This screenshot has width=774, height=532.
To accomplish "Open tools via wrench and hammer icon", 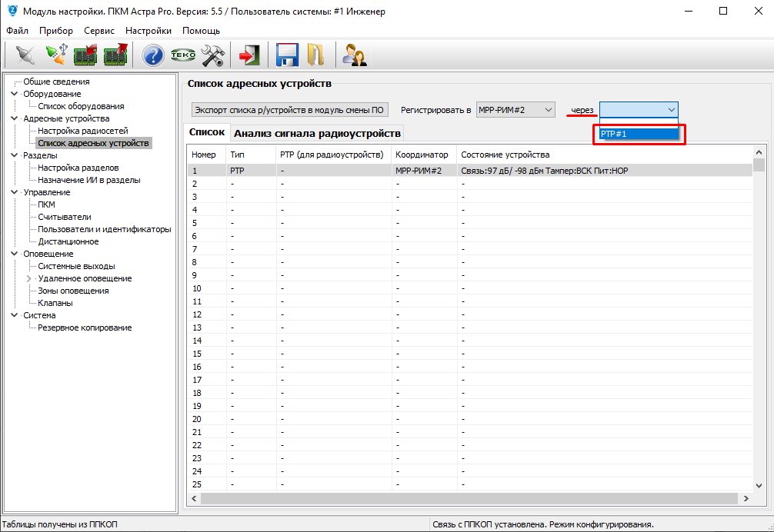I will tap(212, 55).
